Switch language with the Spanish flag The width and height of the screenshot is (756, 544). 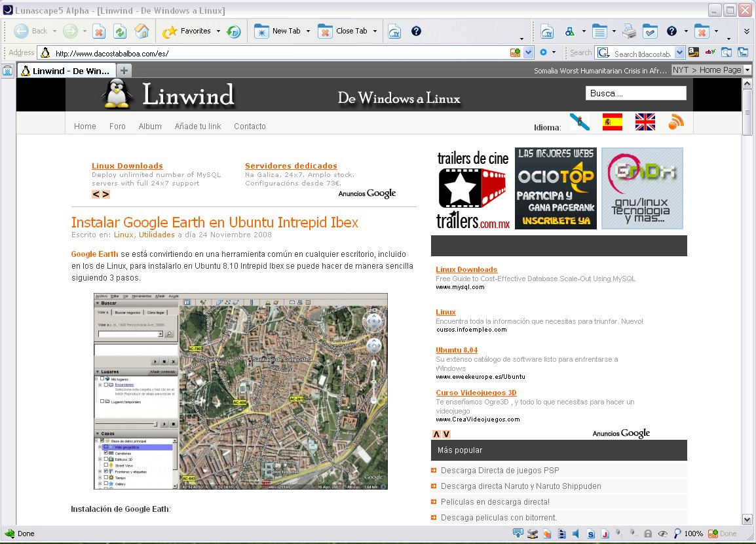coord(613,122)
